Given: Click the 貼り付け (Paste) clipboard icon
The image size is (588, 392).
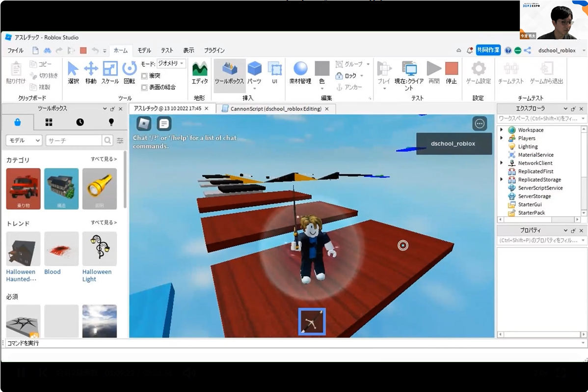Looking at the screenshot, I should click(16, 69).
